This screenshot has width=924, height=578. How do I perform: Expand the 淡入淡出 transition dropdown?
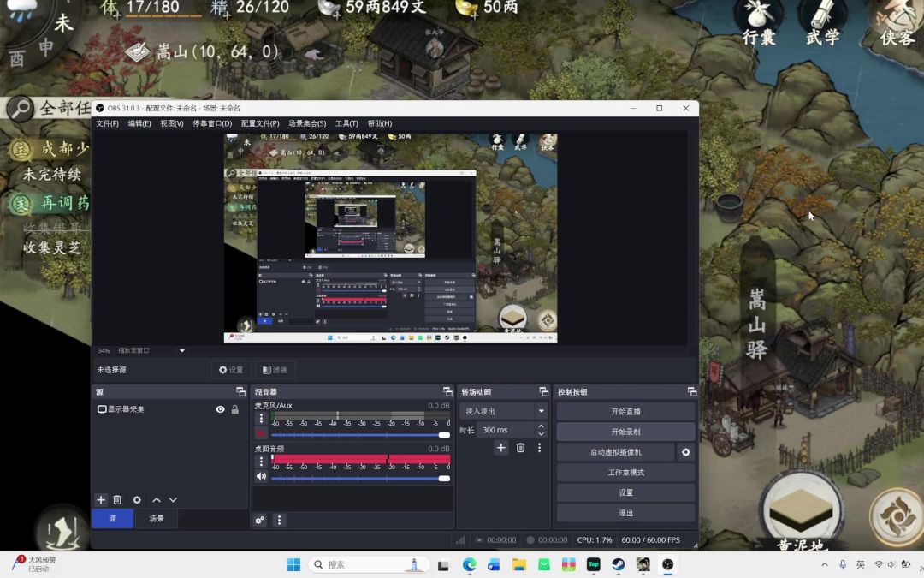(x=541, y=412)
